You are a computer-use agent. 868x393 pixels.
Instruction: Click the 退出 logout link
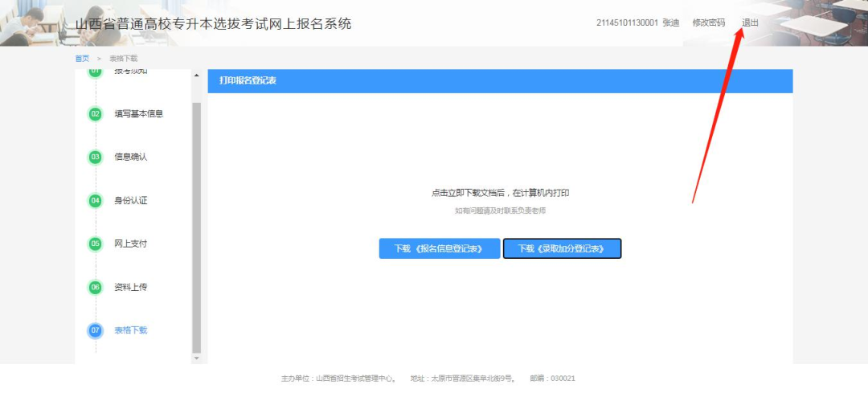point(750,23)
